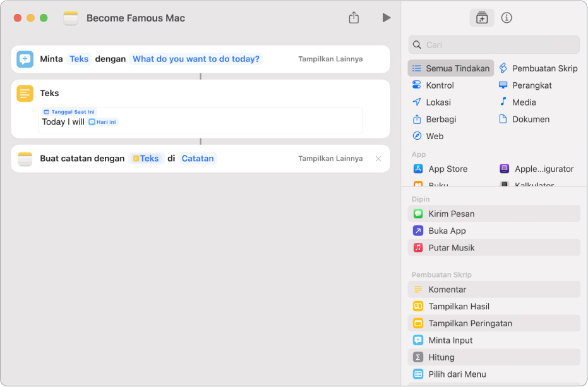
Task: Click the Kirim Pesan messages icon
Action: pyautogui.click(x=418, y=214)
